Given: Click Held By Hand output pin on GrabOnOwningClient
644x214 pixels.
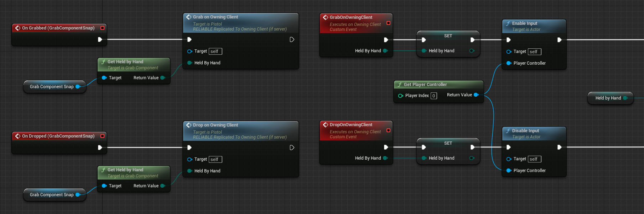Looking at the screenshot, I should pyautogui.click(x=385, y=51).
